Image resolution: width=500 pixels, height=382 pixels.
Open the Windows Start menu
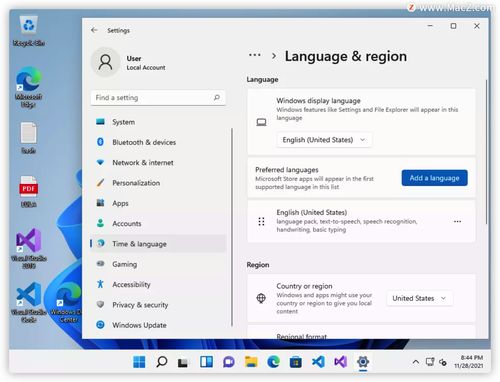coord(139,362)
